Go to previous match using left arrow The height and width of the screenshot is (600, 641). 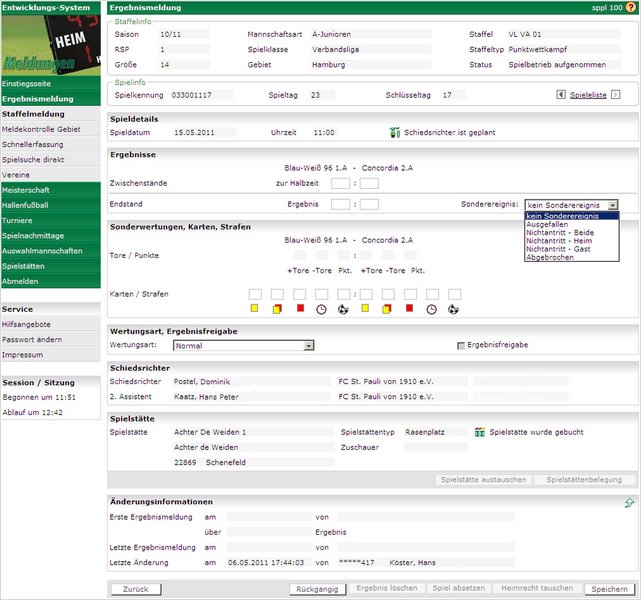[561, 95]
